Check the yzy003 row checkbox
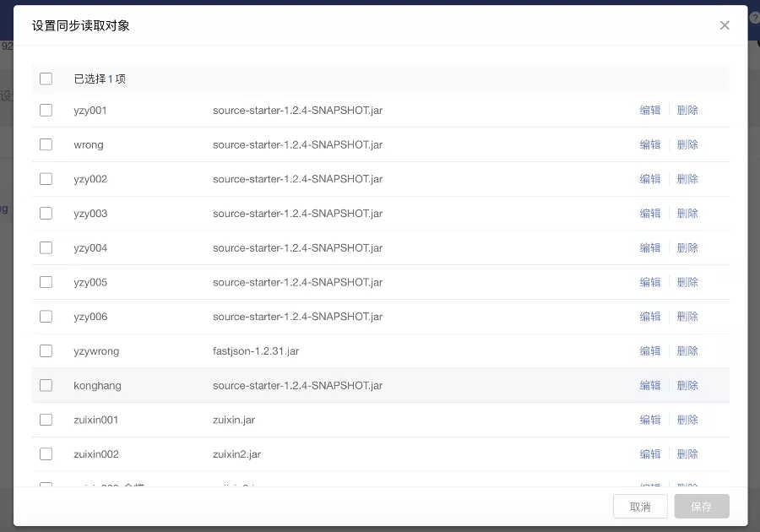This screenshot has height=532, width=760. [x=46, y=213]
